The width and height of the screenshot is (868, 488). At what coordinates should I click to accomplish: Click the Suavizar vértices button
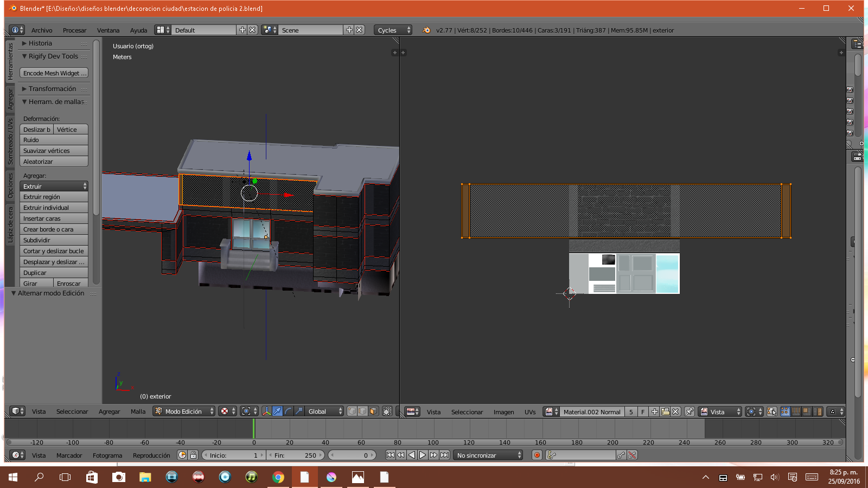[54, 151]
